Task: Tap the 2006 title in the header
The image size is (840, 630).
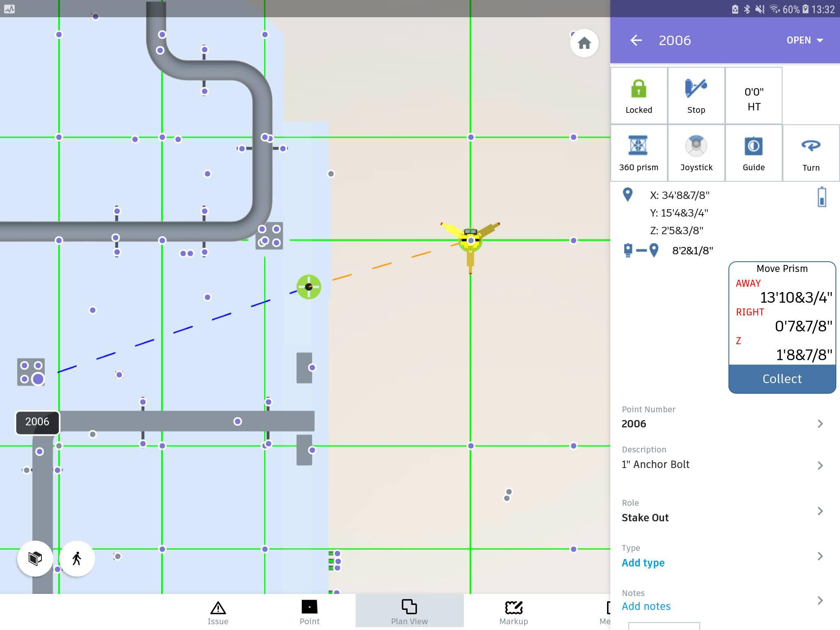Action: pyautogui.click(x=675, y=40)
